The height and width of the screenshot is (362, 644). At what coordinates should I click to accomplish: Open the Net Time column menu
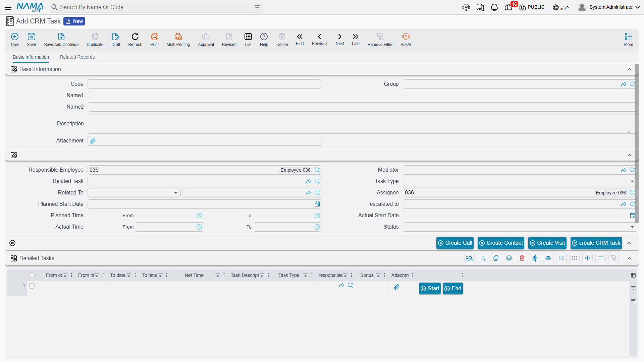tap(224, 275)
